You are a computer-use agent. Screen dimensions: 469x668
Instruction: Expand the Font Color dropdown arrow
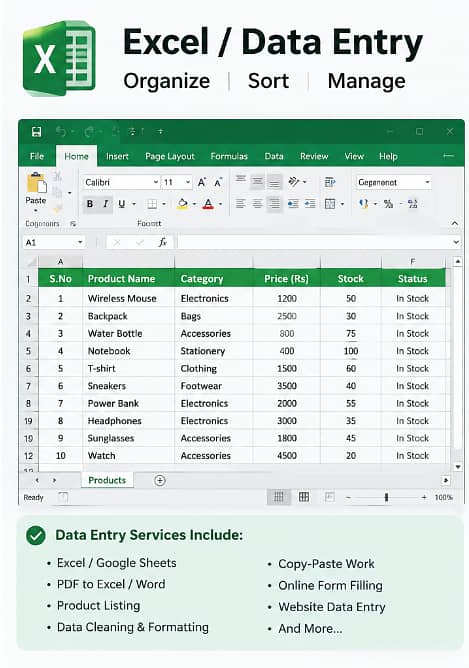[220, 204]
